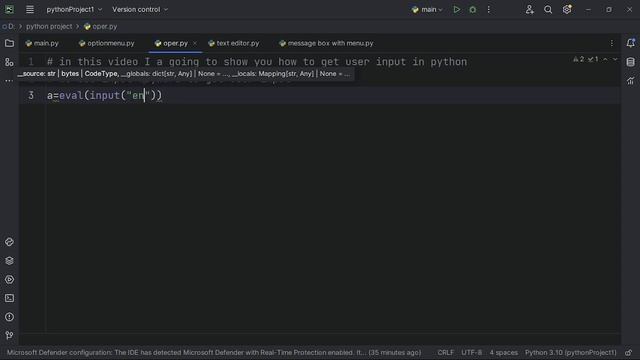This screenshot has width=640, height=360.
Task: Jump to previous highlighted error arrow
Action: tap(605, 60)
